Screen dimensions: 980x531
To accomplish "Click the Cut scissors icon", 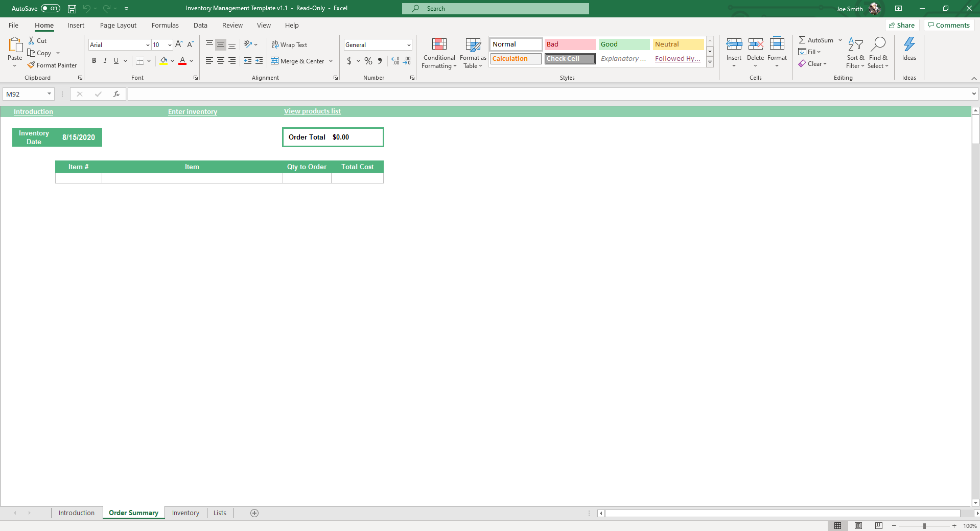I will point(32,41).
